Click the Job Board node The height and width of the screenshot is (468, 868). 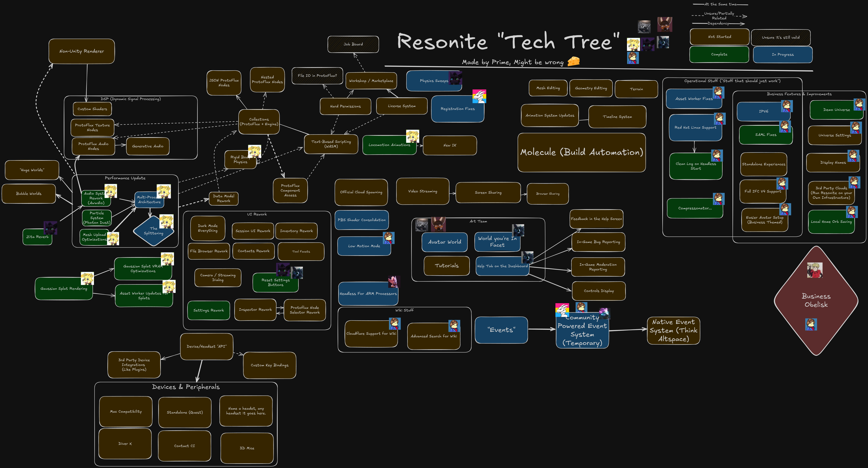(x=353, y=44)
